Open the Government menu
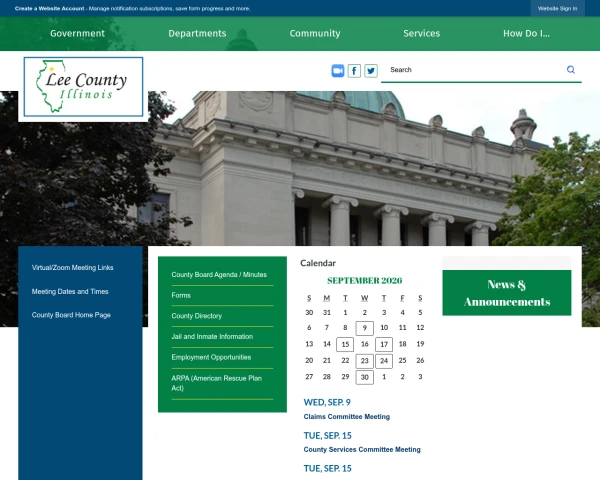Viewport: 600px width, 480px height. tap(77, 33)
